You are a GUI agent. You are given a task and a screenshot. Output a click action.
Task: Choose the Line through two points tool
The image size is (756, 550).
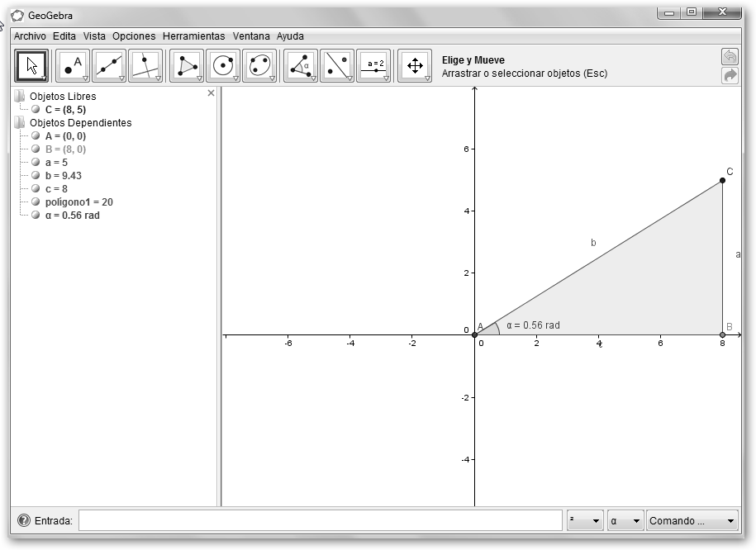point(108,66)
